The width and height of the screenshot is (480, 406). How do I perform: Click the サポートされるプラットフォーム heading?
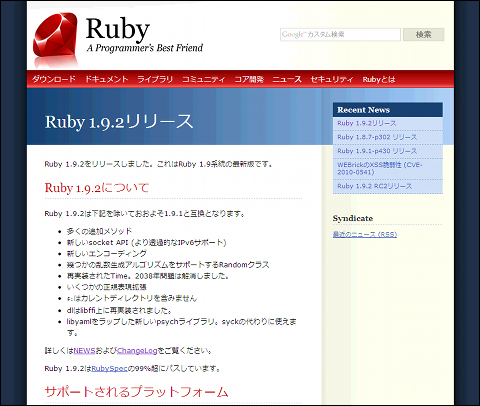point(136,391)
